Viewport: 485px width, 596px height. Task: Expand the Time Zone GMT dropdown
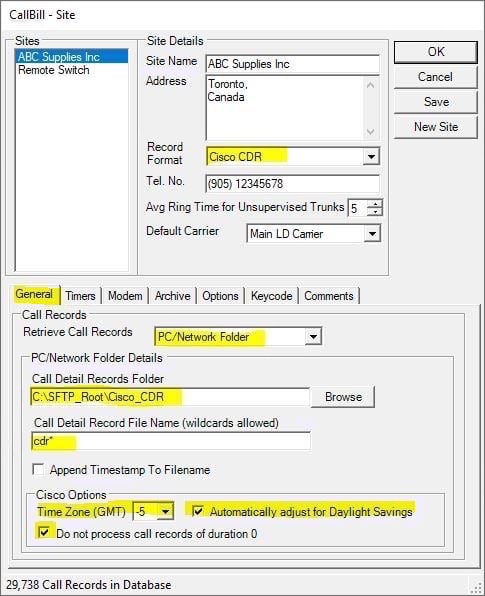165,512
